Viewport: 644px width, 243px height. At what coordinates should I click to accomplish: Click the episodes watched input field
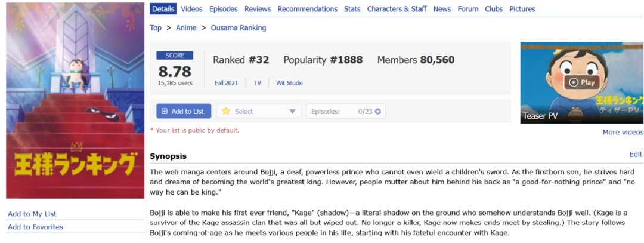click(x=346, y=111)
